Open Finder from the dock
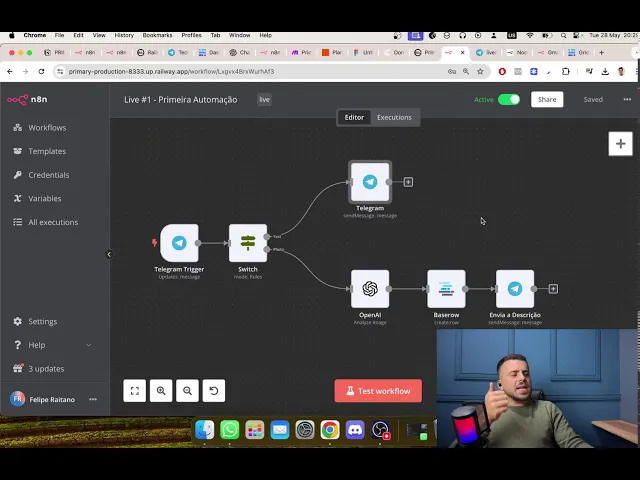The image size is (640, 480). [204, 430]
